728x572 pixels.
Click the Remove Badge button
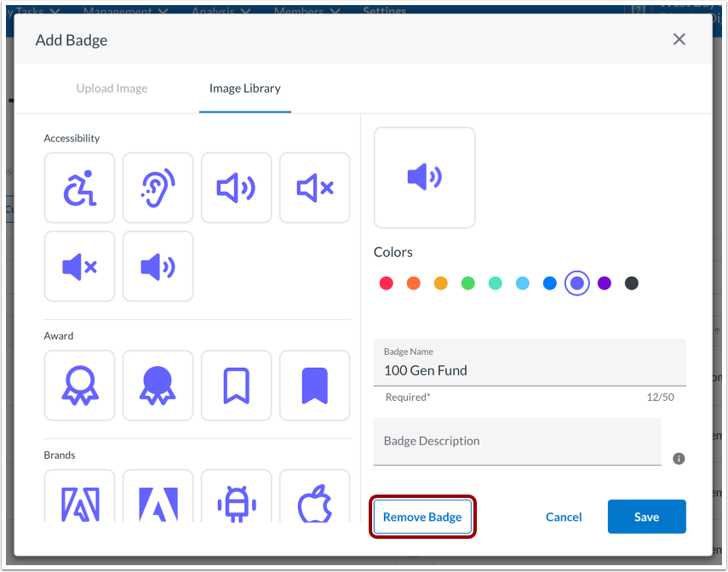tap(422, 517)
